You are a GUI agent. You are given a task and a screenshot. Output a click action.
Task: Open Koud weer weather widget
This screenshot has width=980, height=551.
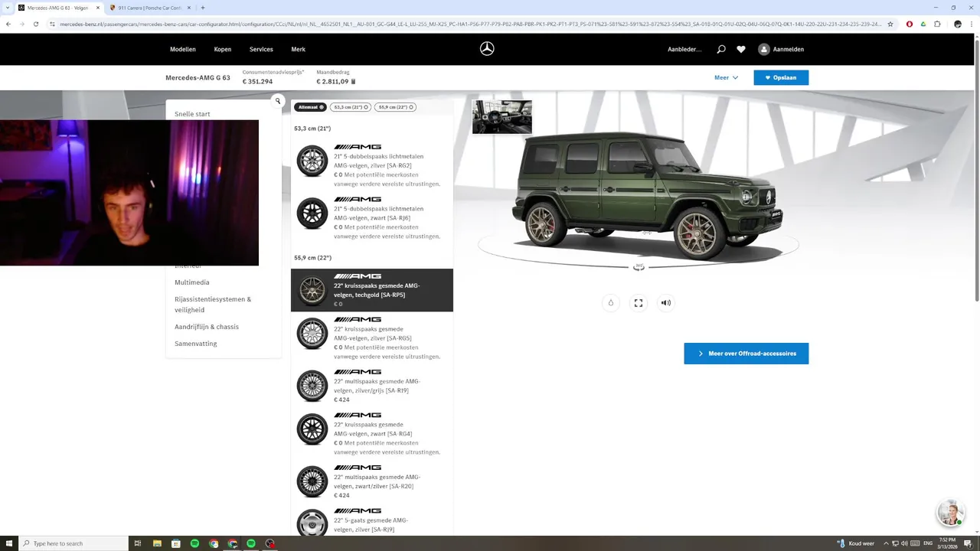pos(856,543)
